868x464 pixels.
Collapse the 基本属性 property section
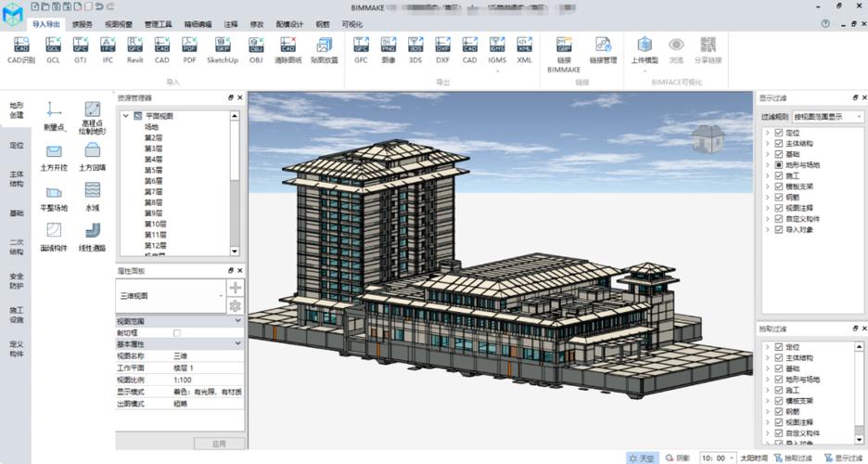click(238, 344)
